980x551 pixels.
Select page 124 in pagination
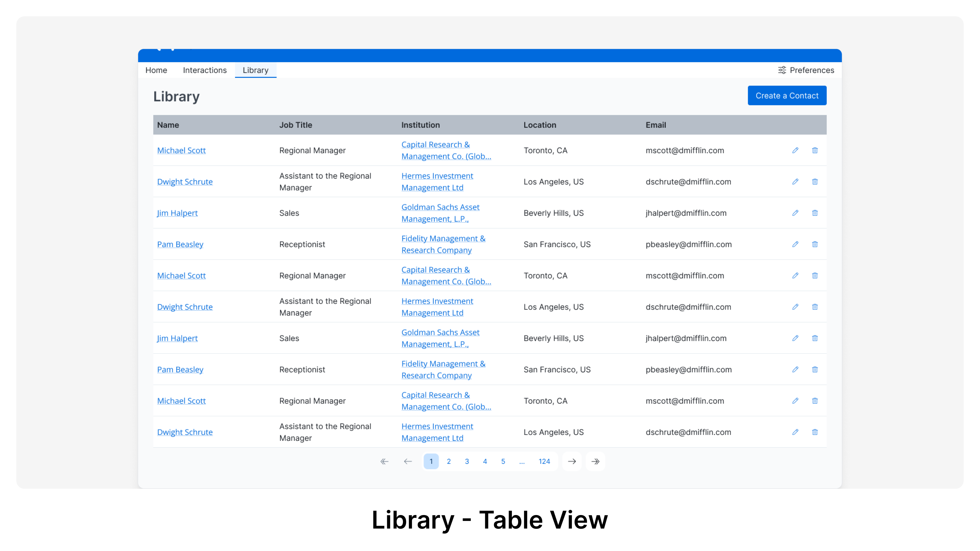pos(544,461)
